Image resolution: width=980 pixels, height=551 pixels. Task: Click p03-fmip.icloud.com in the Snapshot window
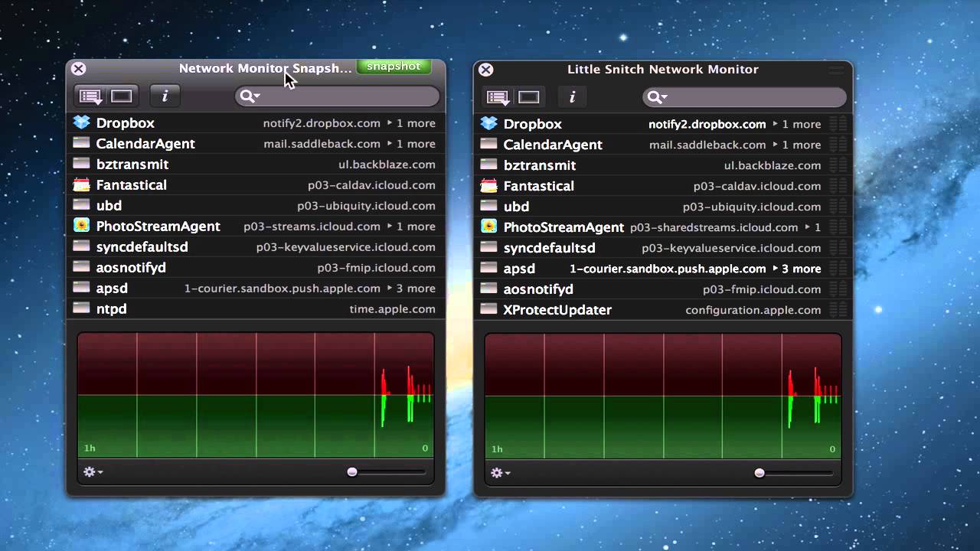[376, 268]
